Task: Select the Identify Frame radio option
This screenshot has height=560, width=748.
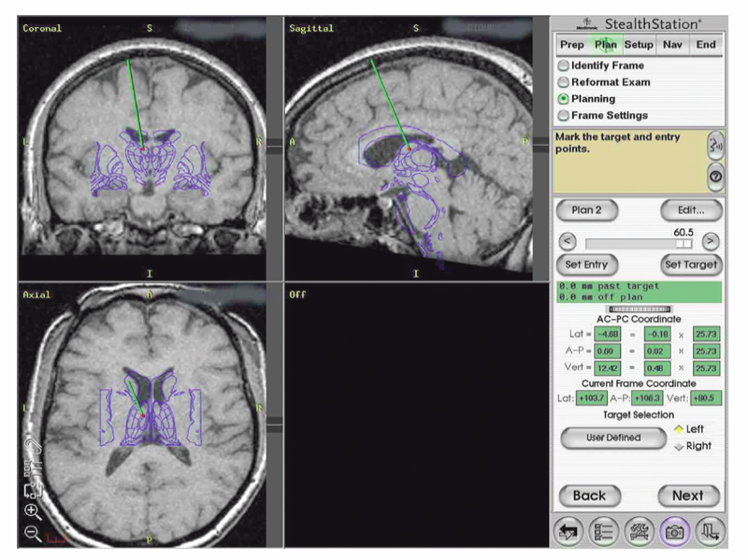Action: [563, 66]
